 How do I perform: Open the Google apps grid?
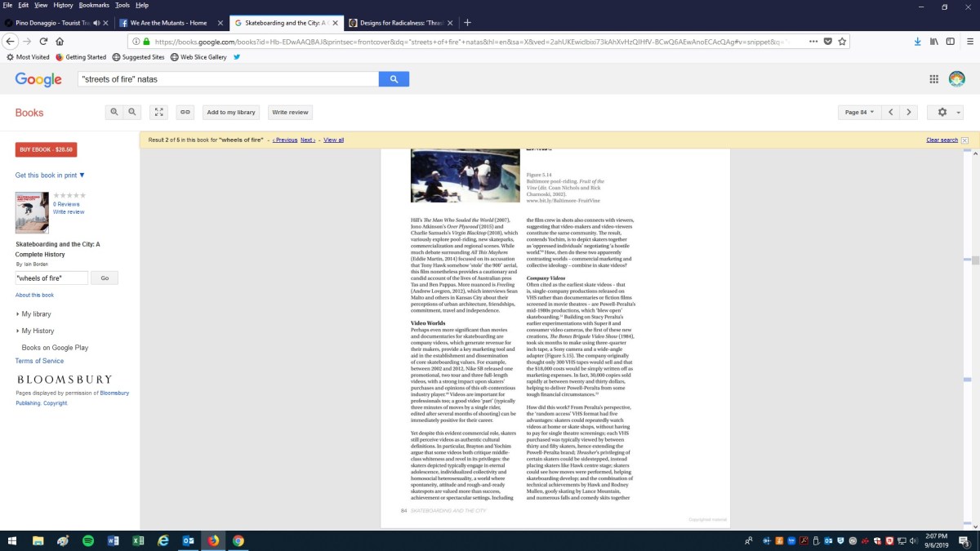(x=933, y=79)
